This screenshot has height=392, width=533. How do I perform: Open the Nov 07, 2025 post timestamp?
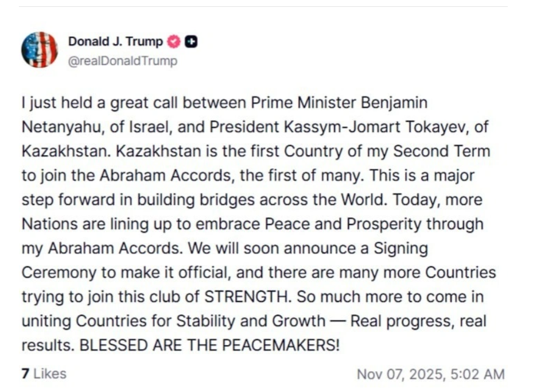[400, 374]
